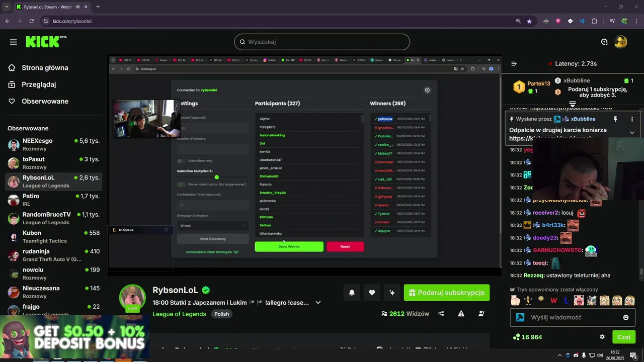Click the pin icon on the pinned message
This screenshot has width=644, height=362.
pyautogui.click(x=615, y=119)
